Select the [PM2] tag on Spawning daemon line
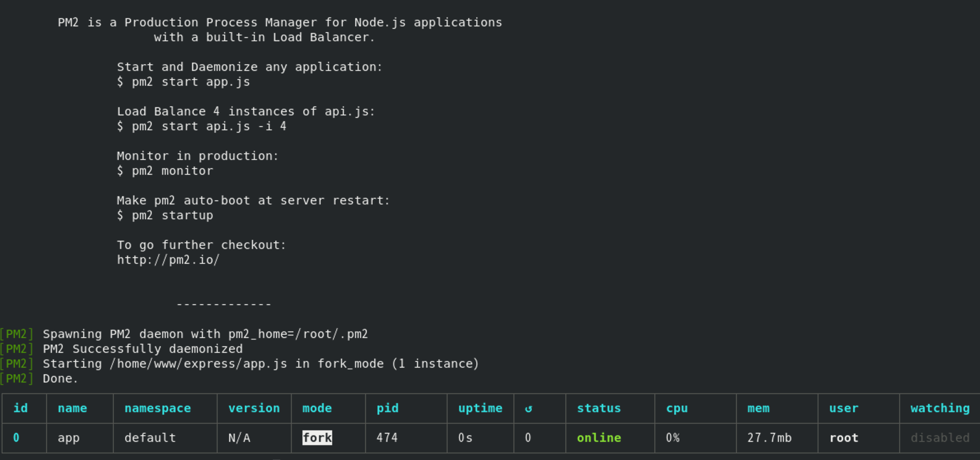This screenshot has height=460, width=980. coord(17,334)
